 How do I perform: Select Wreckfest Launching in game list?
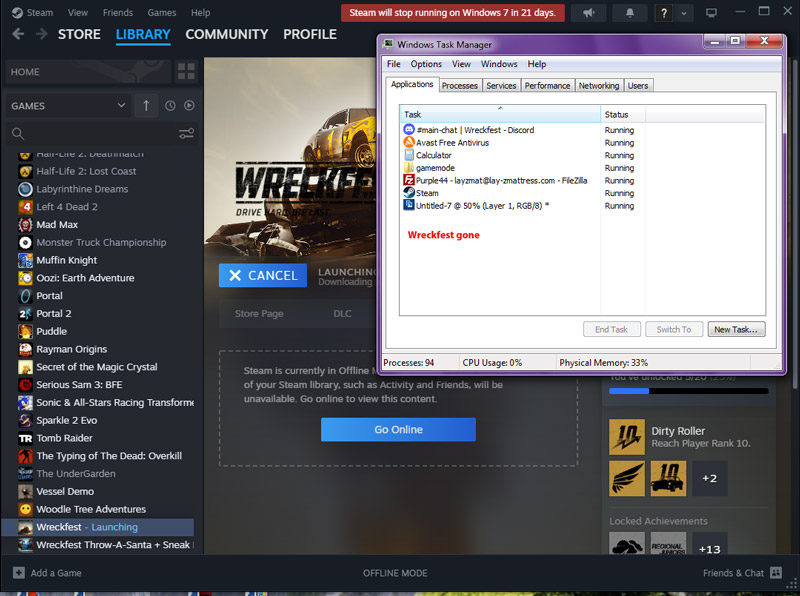(x=97, y=527)
